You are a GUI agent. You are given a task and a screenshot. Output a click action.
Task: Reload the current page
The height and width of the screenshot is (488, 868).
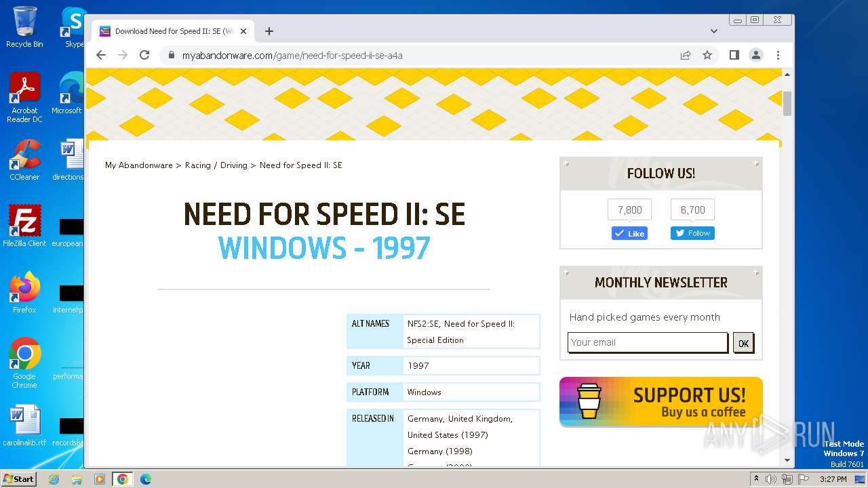144,55
